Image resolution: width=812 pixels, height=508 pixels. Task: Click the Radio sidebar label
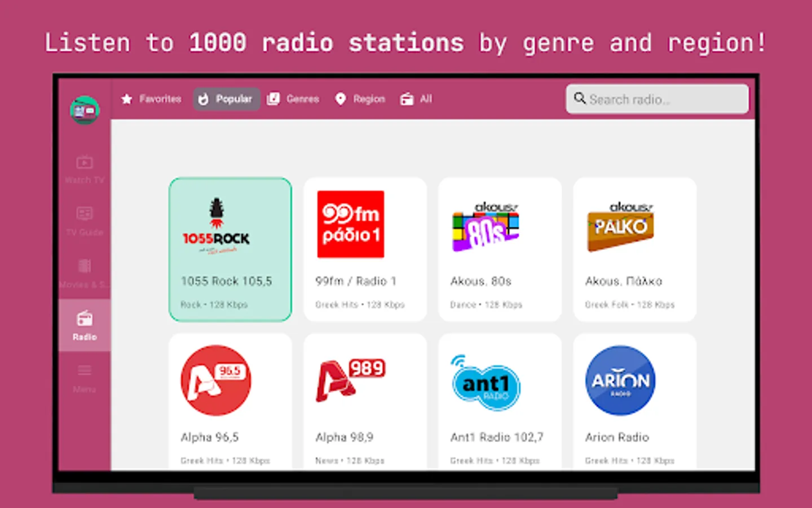point(85,337)
